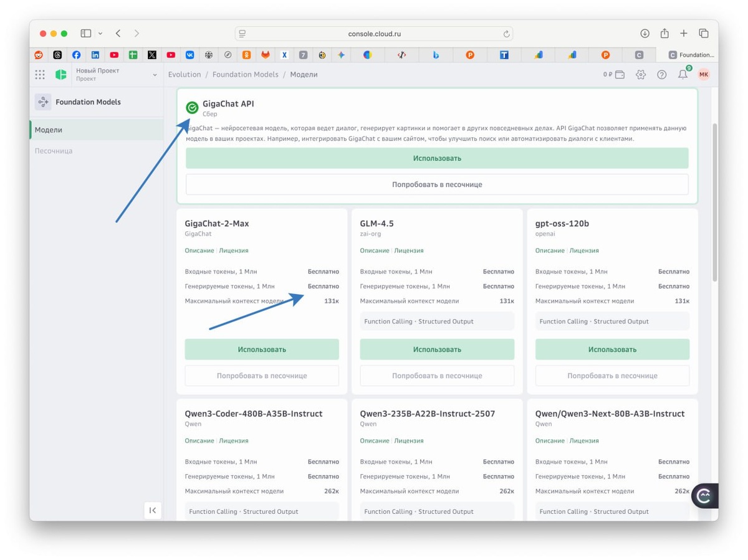Open the Threads pinned tab
The width and height of the screenshot is (748, 560).
point(57,55)
